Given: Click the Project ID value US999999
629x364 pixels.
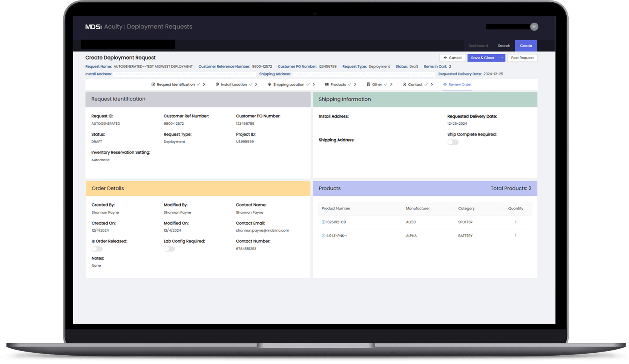Looking at the screenshot, I should coord(245,142).
